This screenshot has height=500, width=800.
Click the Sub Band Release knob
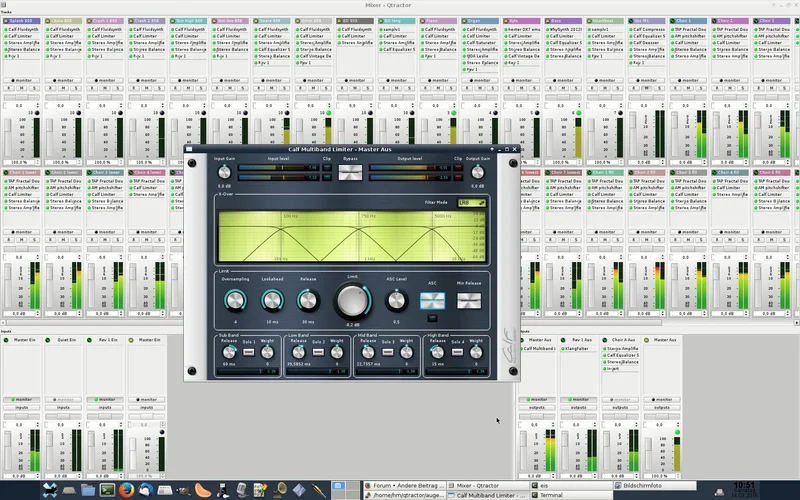tap(228, 352)
